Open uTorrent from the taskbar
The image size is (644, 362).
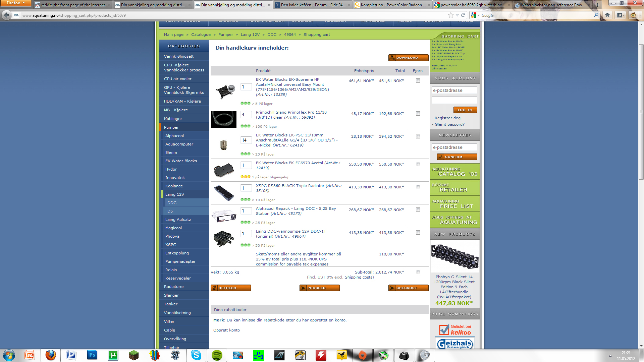pyautogui.click(x=113, y=355)
